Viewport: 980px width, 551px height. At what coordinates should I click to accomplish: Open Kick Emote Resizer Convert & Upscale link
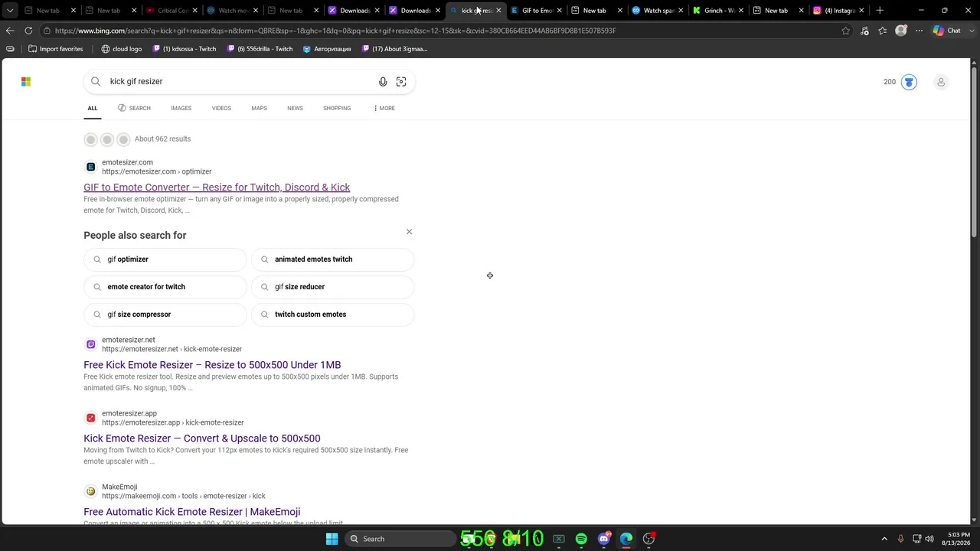click(x=202, y=439)
